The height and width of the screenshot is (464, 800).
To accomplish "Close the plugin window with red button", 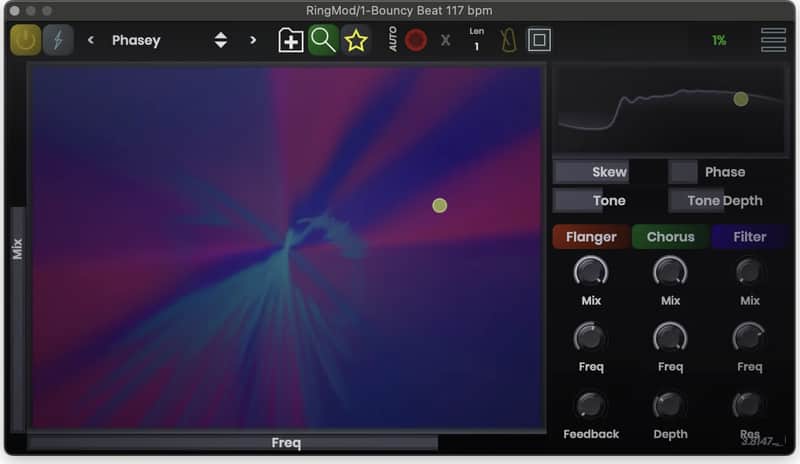I will [14, 10].
